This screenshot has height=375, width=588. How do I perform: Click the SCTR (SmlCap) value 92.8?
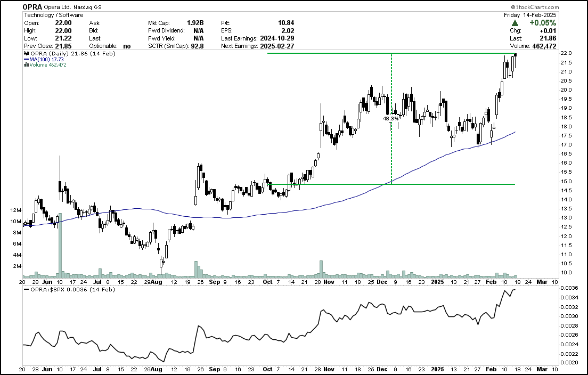click(x=197, y=46)
